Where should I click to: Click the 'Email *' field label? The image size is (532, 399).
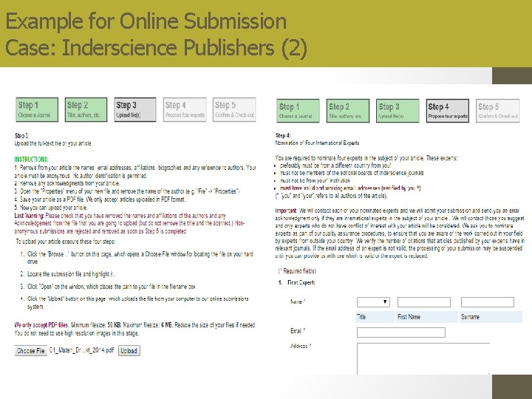click(298, 331)
